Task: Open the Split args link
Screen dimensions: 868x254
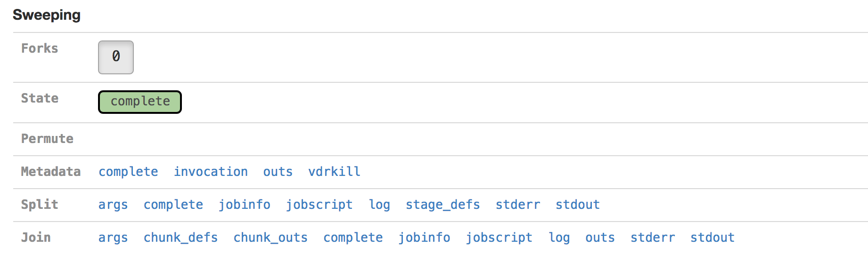Action: click(x=113, y=205)
